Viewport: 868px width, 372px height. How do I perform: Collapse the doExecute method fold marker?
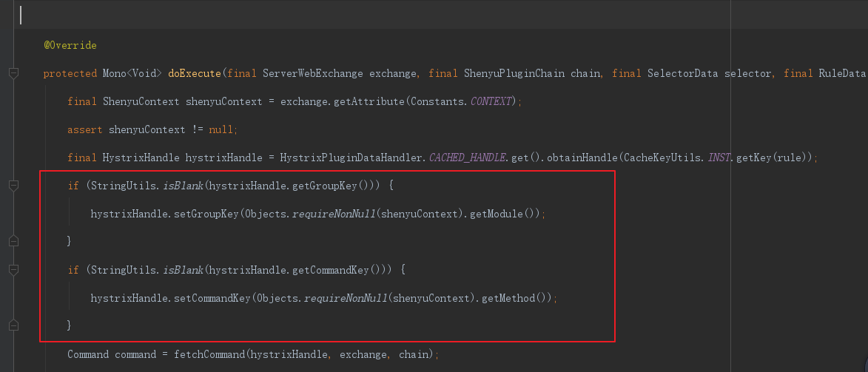click(x=14, y=73)
